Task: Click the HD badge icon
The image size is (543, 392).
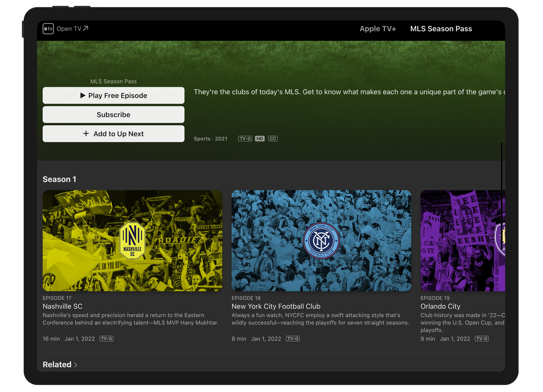Action: [260, 139]
